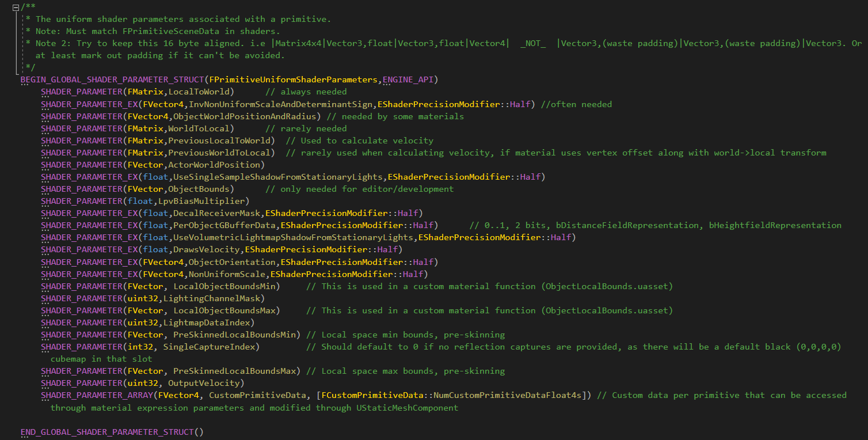Click 'at least mark out padding' comment line
The width and height of the screenshot is (868, 440).
pyautogui.click(x=160, y=55)
